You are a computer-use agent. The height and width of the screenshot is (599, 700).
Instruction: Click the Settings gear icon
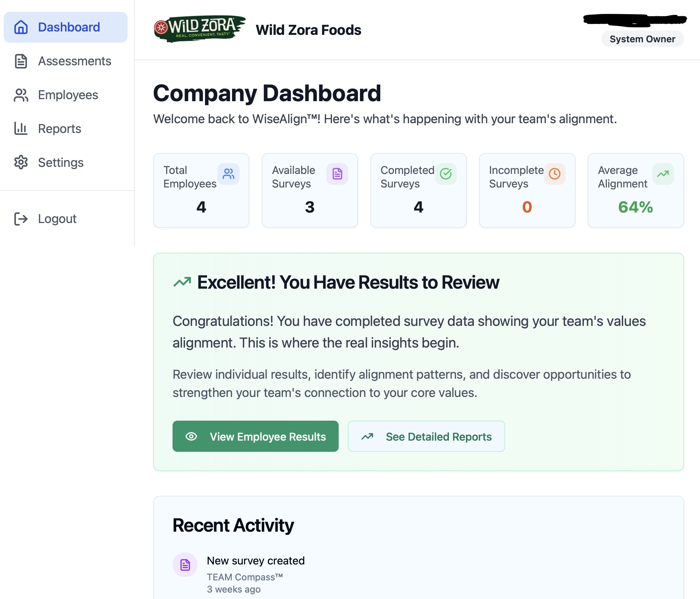coord(21,162)
